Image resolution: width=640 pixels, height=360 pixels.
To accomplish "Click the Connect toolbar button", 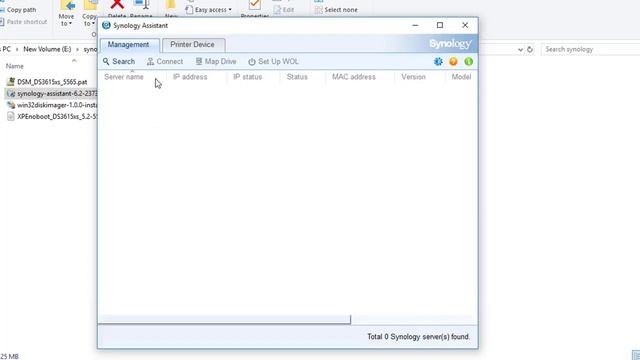I will coord(165,62).
